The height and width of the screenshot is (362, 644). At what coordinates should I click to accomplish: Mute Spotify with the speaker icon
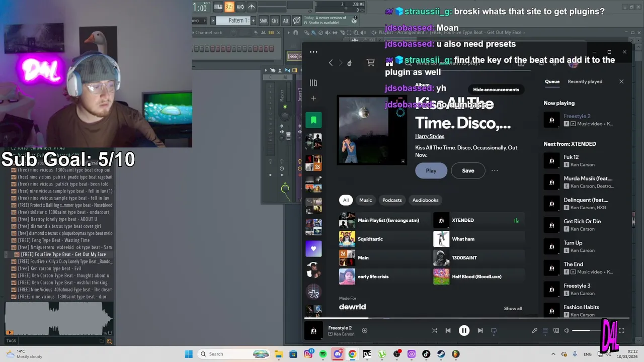(567, 330)
